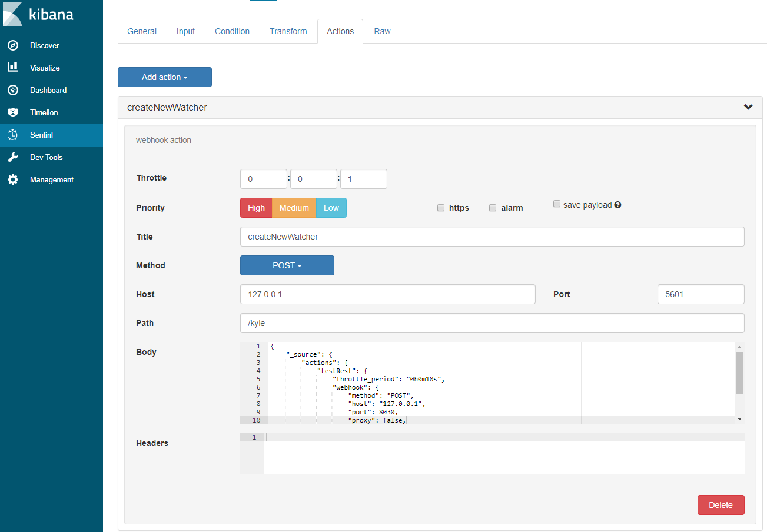767x532 pixels.
Task: Click Body editor scroll down arrow
Action: [x=739, y=418]
